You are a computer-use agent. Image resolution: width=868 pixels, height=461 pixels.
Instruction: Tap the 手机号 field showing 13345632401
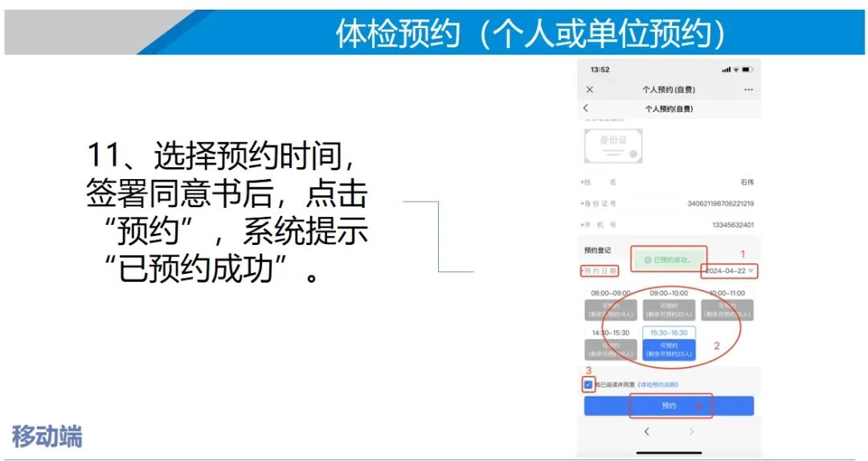tap(669, 225)
